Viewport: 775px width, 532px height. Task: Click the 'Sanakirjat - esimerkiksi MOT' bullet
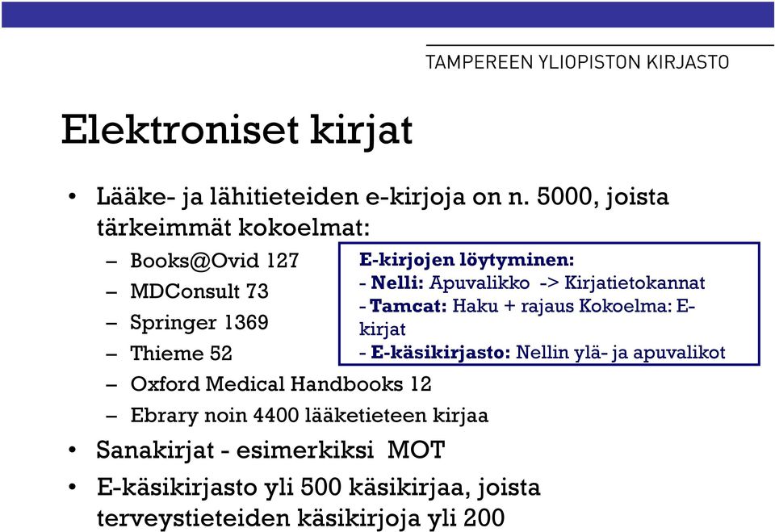tap(271, 451)
